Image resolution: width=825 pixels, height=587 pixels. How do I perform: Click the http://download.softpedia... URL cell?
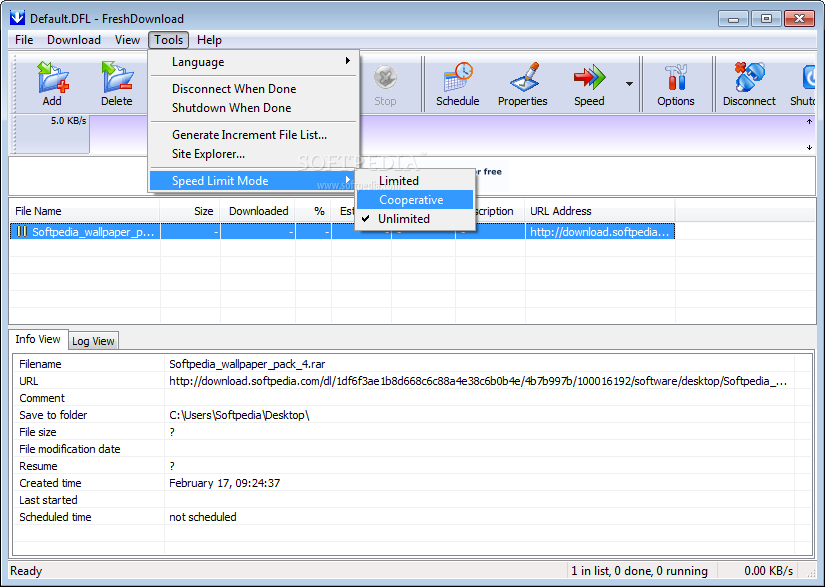click(x=600, y=231)
